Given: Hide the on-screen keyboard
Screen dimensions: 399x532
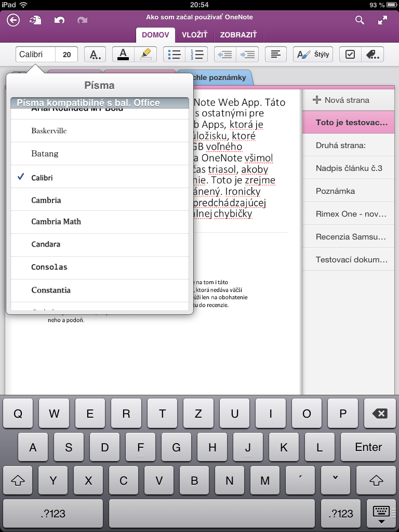Looking at the screenshot, I should [x=381, y=514].
